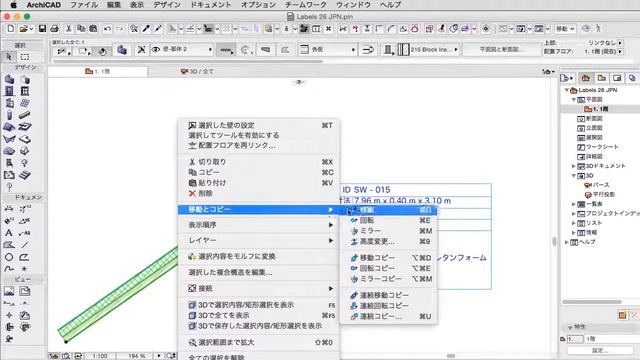Select the Column tool
This screenshot has height=360, width=640.
coord(9,115)
